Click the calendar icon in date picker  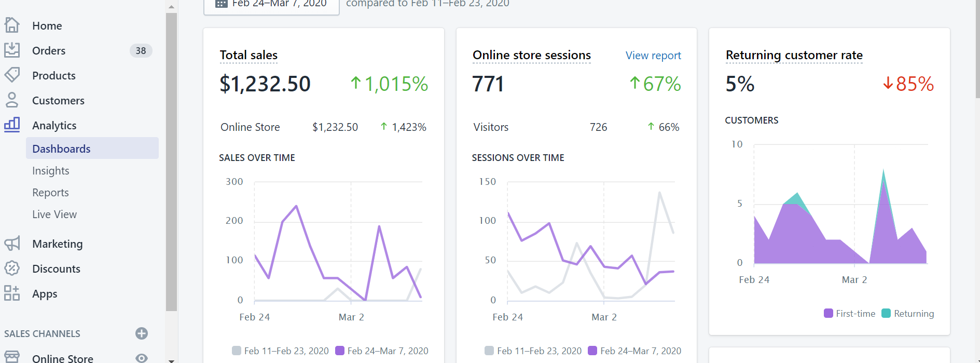point(222,3)
